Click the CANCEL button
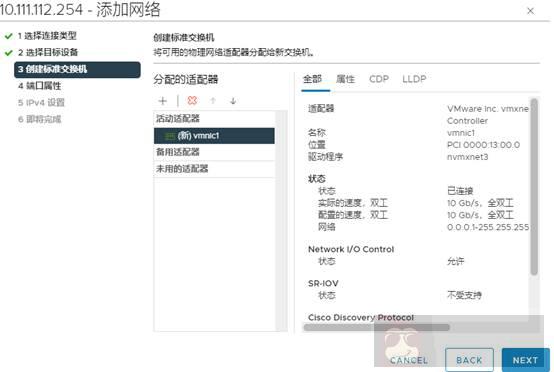Viewport: 554px width, 372px height. tap(409, 360)
